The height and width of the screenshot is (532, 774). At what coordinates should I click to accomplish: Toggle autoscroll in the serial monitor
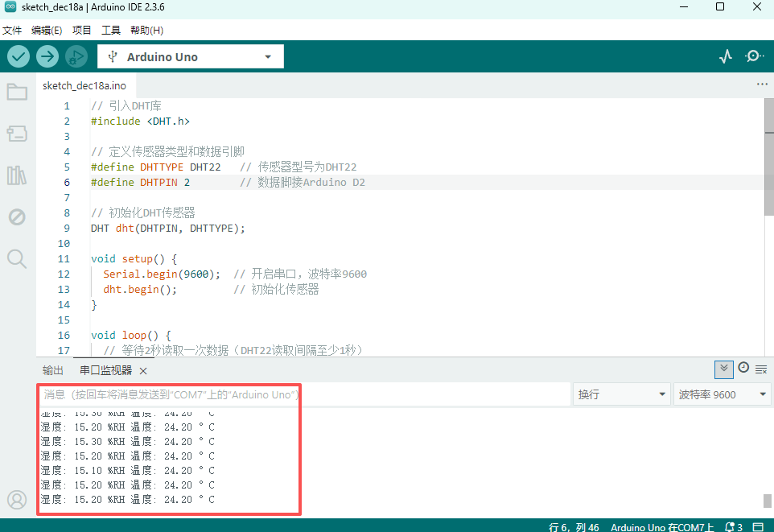(723, 369)
